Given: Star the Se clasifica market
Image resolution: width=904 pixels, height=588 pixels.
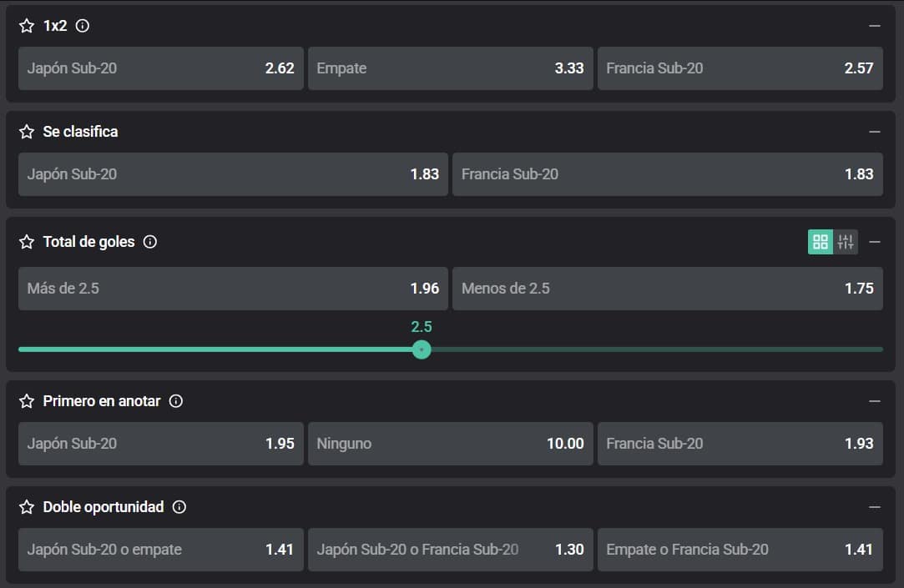Looking at the screenshot, I should point(27,132).
